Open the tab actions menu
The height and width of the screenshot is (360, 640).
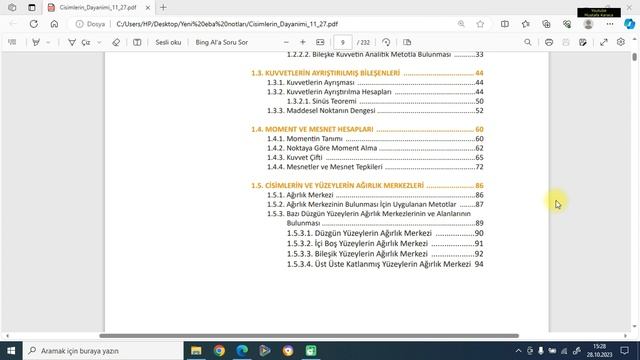32,7
